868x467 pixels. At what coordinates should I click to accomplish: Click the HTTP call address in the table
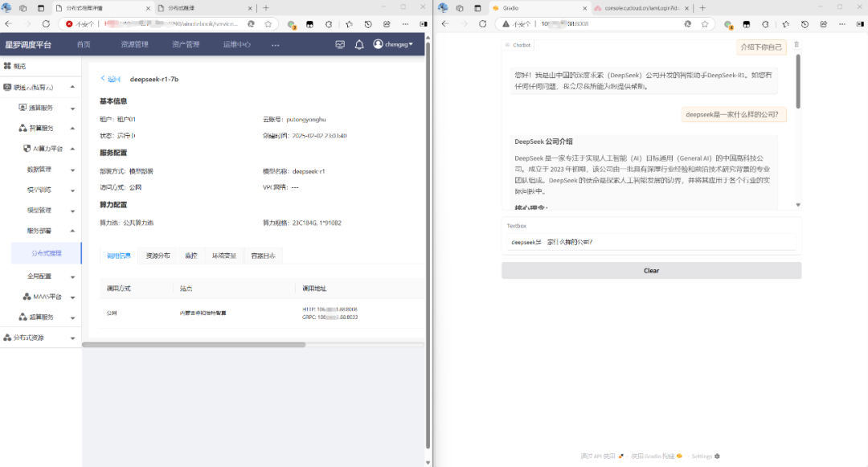click(x=330, y=309)
